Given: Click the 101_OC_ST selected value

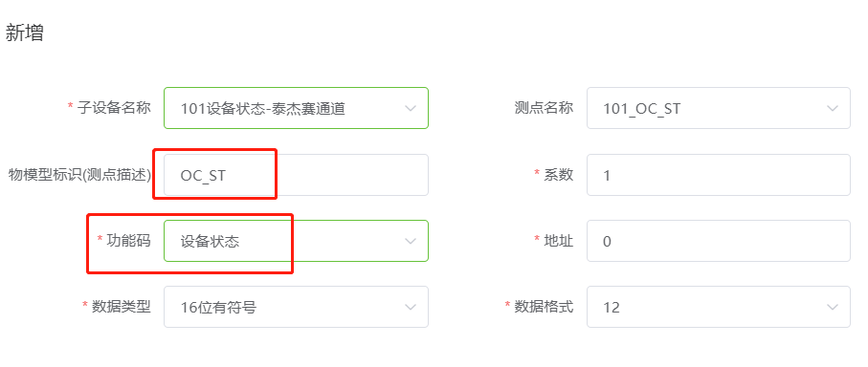Looking at the screenshot, I should click(x=641, y=109).
